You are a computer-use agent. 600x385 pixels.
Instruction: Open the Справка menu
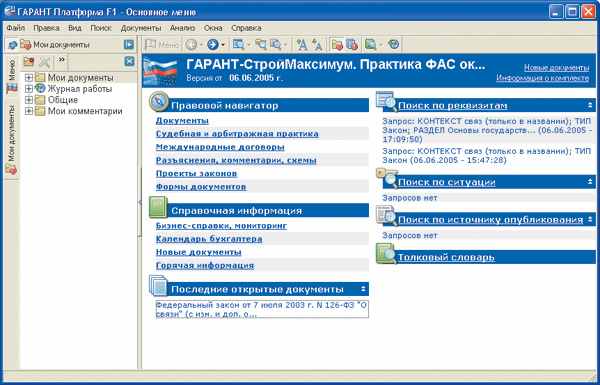tap(246, 28)
